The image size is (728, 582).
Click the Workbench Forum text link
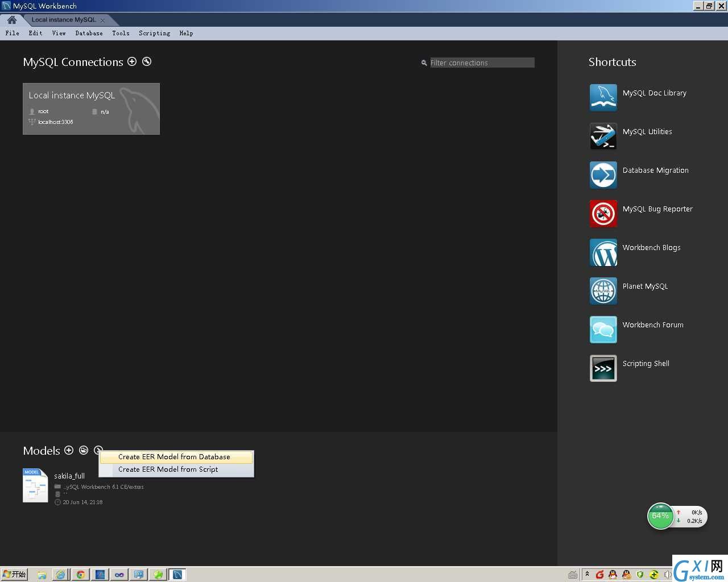coord(653,325)
